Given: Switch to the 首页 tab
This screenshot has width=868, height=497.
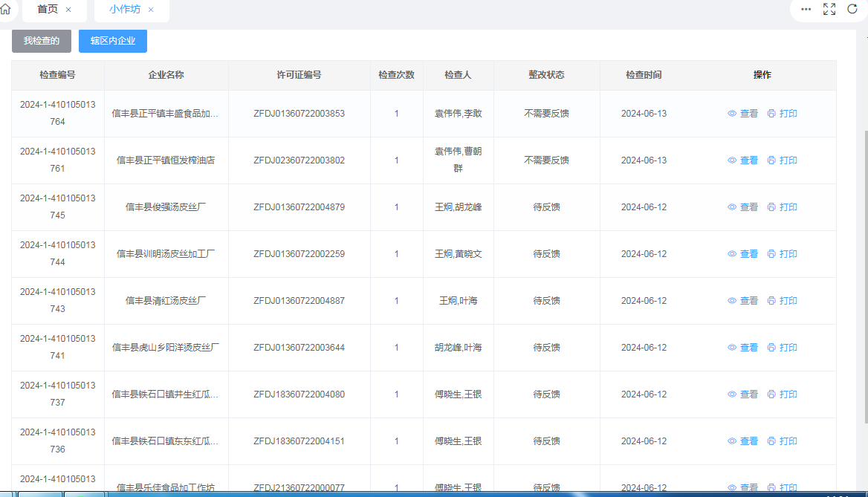Looking at the screenshot, I should pos(48,10).
